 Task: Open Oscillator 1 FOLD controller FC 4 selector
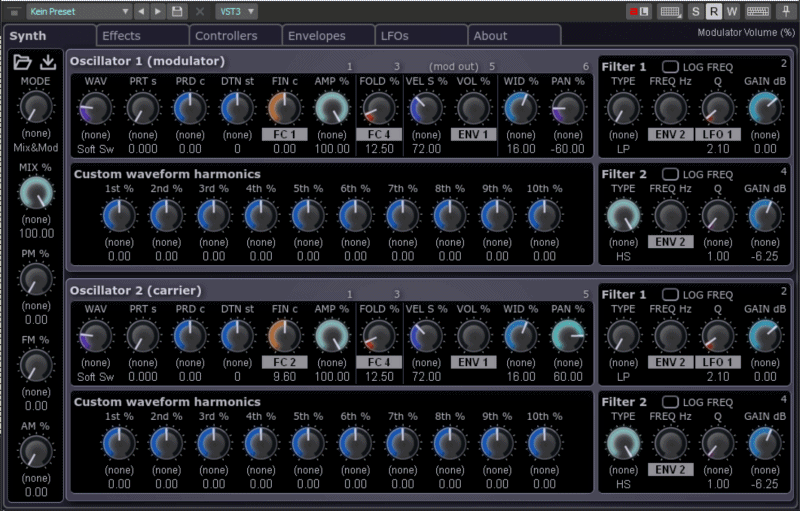pos(379,135)
